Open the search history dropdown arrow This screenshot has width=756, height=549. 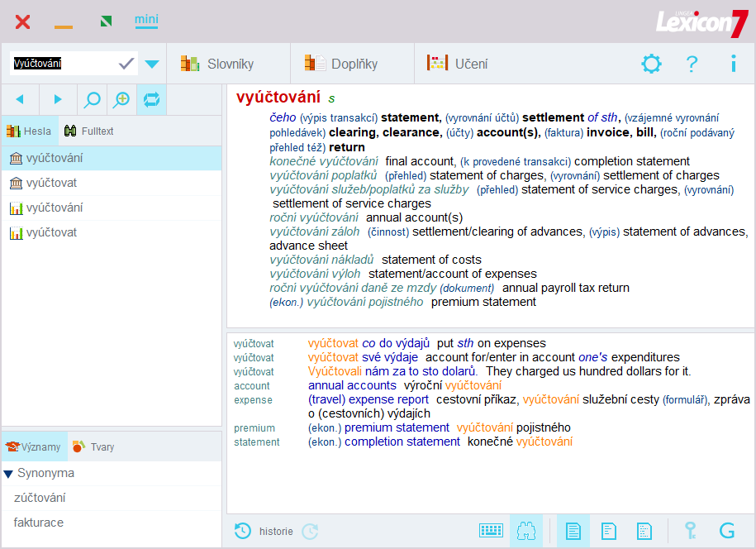coord(151,62)
